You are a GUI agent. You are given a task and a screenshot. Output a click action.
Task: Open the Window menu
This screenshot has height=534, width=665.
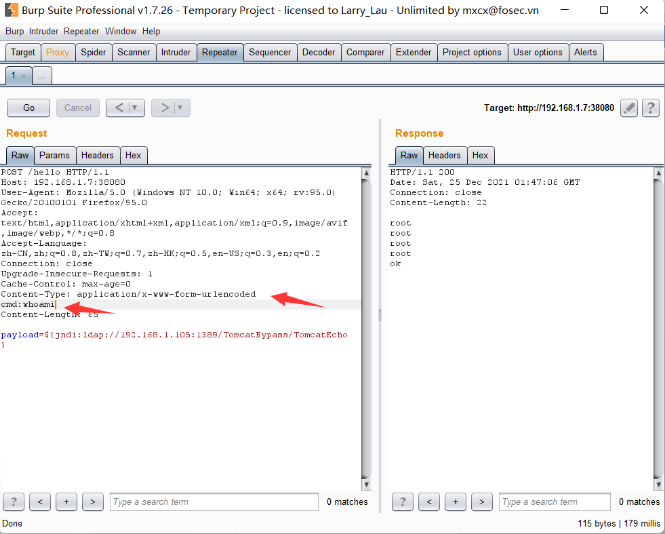click(120, 31)
